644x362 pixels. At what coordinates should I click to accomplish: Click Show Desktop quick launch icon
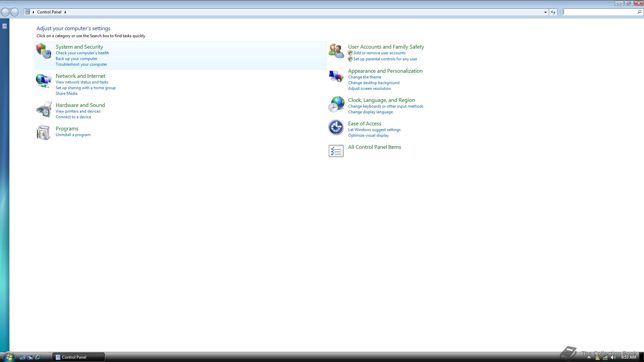tap(22, 357)
